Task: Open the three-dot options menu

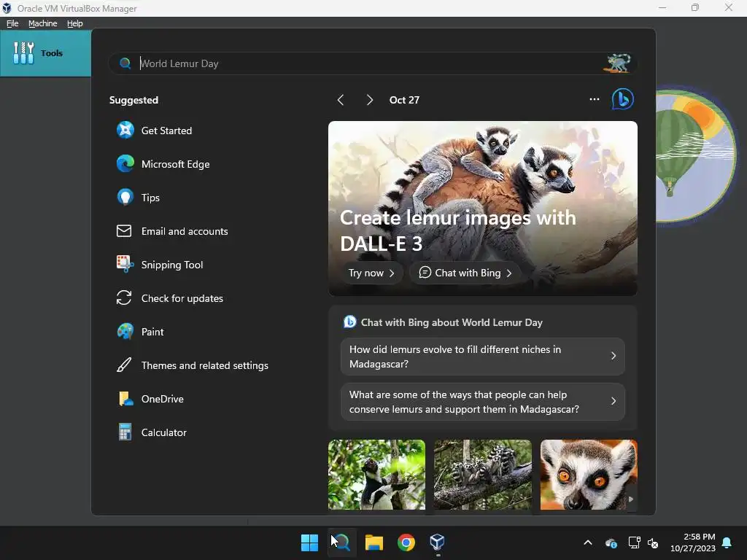Action: (x=594, y=99)
